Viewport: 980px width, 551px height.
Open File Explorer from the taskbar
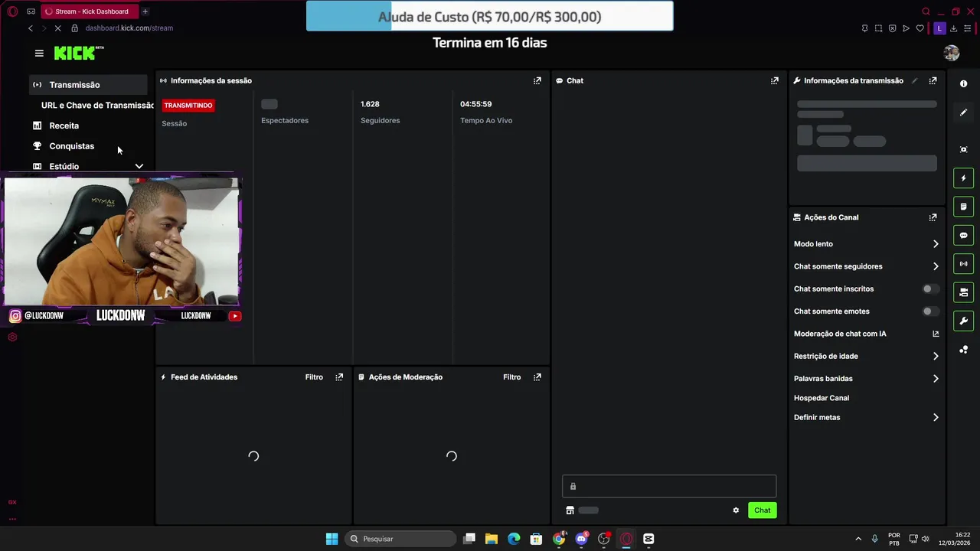pos(492,539)
